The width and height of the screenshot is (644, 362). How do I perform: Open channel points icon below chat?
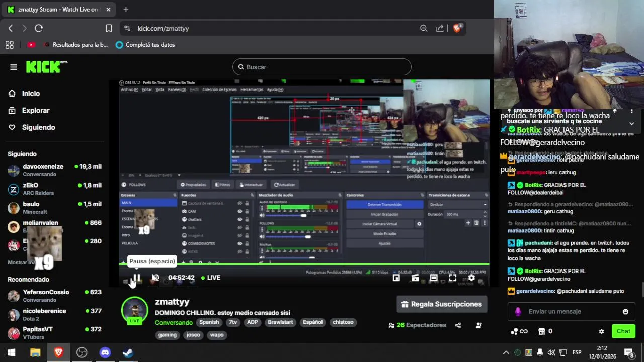(519, 331)
